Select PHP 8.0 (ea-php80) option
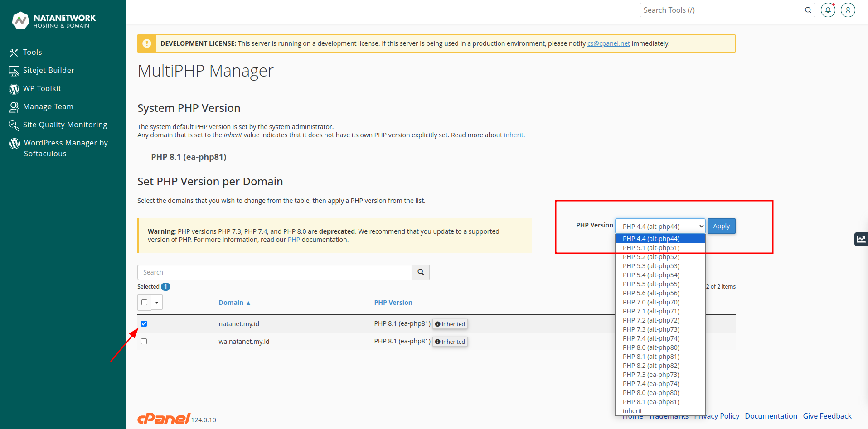 660,393
